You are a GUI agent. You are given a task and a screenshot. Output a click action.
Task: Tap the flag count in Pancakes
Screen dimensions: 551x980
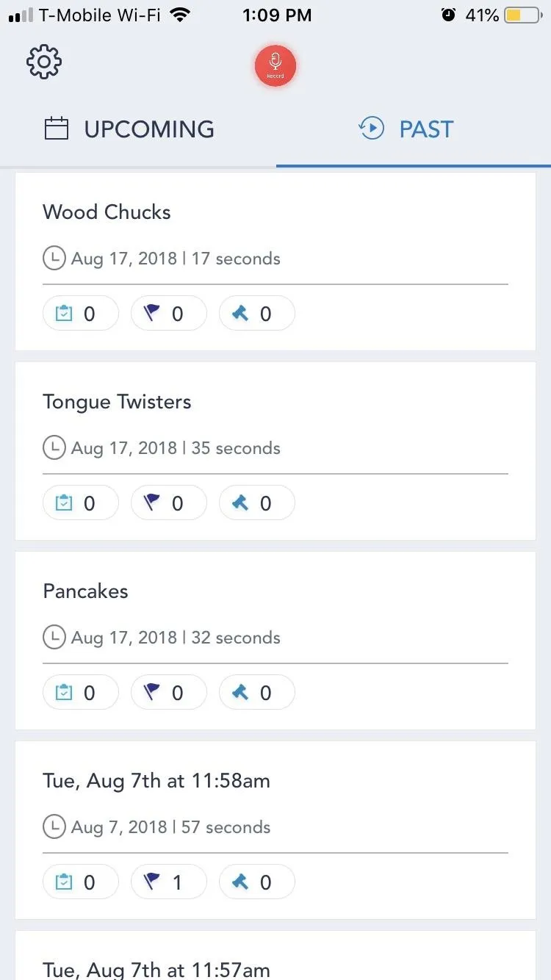click(x=169, y=693)
